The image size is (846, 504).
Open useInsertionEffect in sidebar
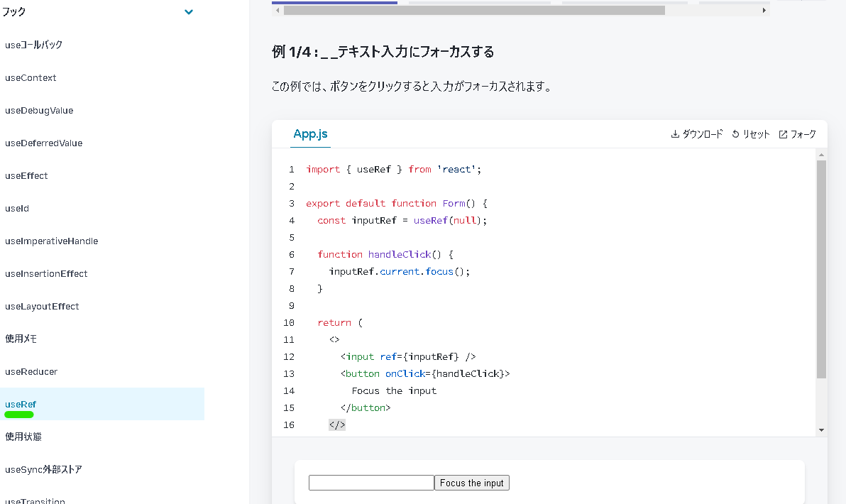[46, 273]
